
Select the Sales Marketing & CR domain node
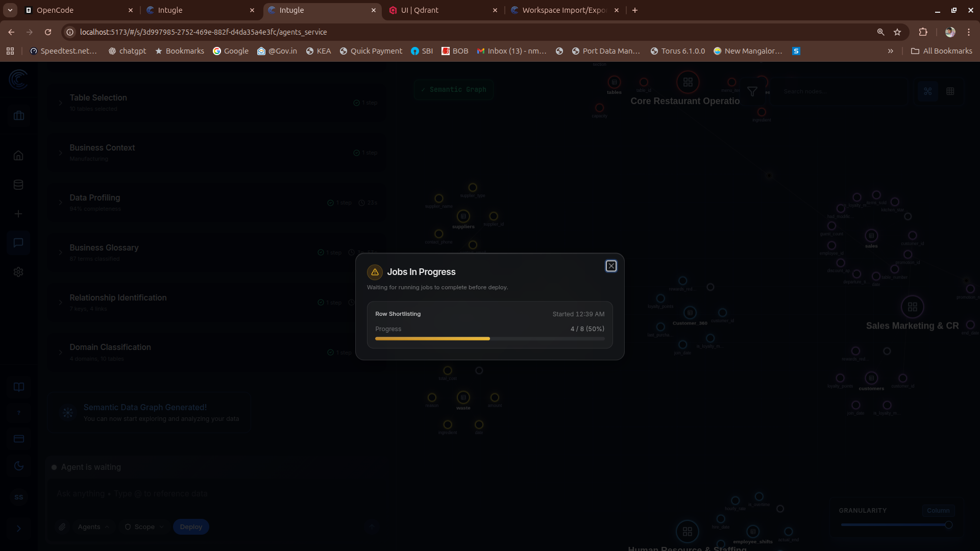coord(913,307)
